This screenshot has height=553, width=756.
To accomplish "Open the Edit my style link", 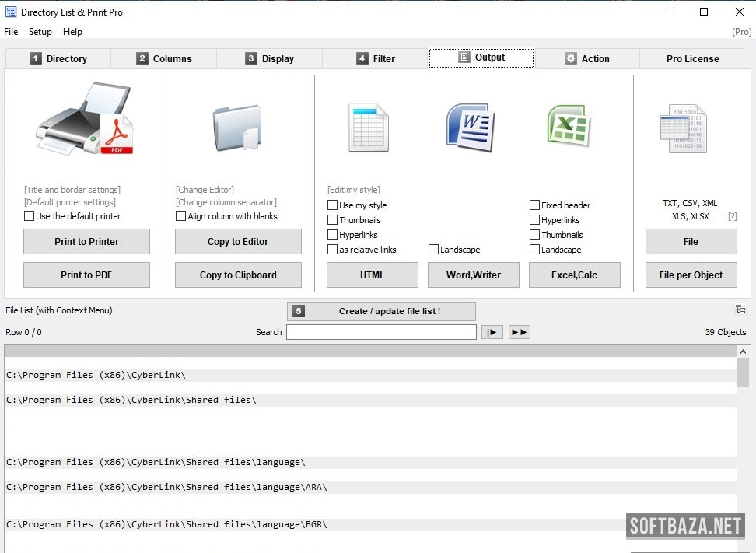I will [x=354, y=190].
